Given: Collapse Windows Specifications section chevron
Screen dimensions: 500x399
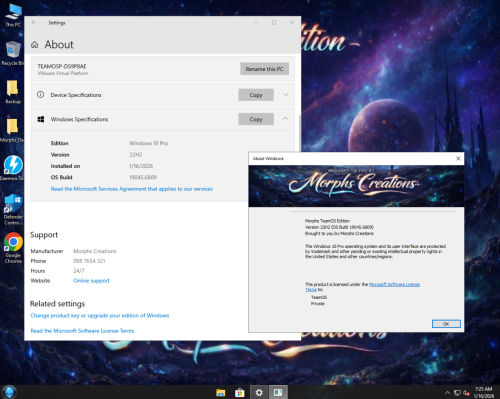Looking at the screenshot, I should point(285,119).
